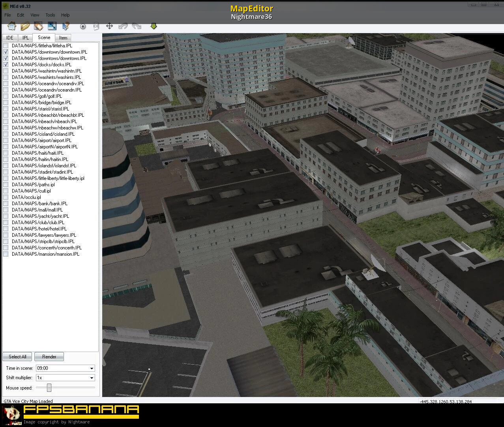Switch to the IPL tab
The height and width of the screenshot is (427, 504).
[x=25, y=38]
